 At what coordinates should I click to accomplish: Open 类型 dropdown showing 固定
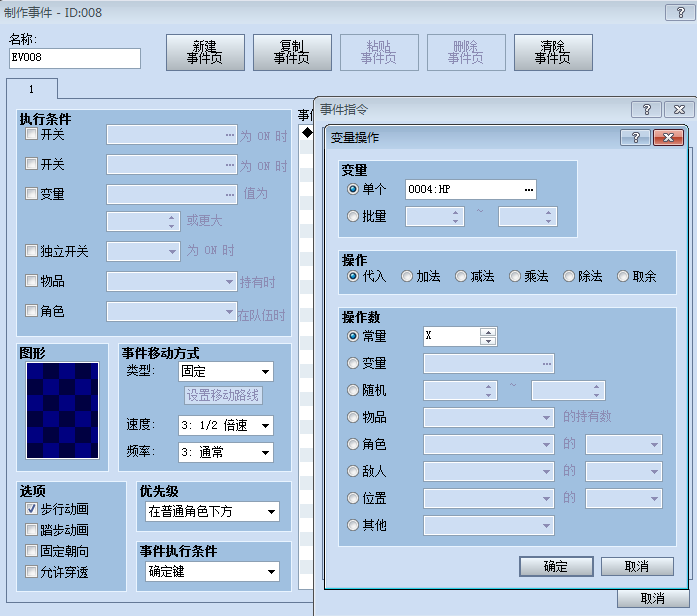pos(226,372)
